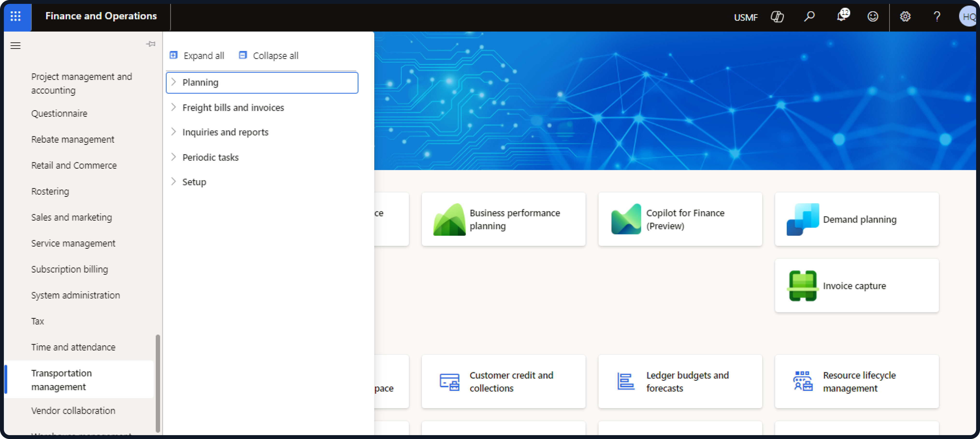
Task: Expand Inquiries and reports chevron
Action: (x=173, y=132)
